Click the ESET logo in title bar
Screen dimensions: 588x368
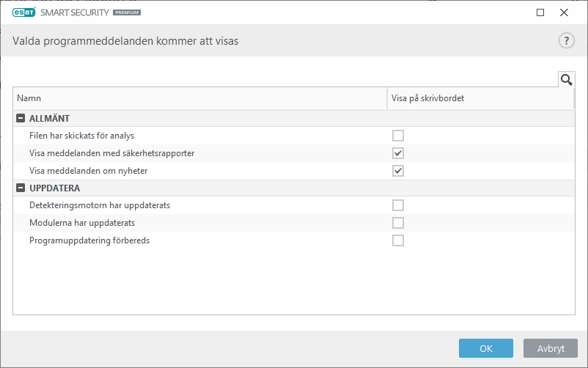click(x=24, y=12)
